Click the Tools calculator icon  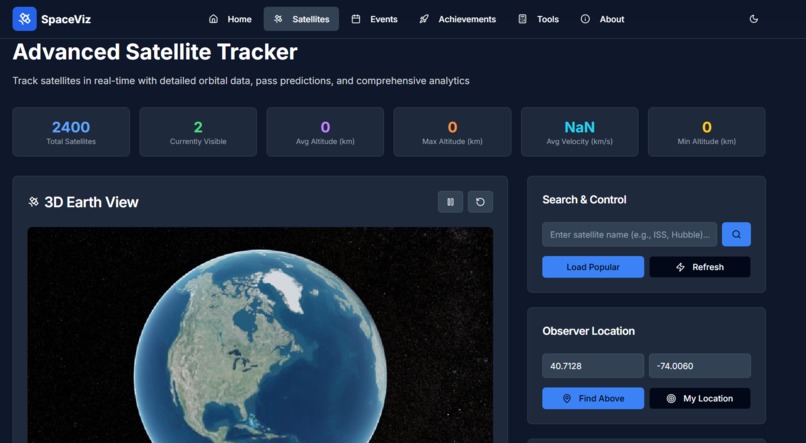coord(522,19)
